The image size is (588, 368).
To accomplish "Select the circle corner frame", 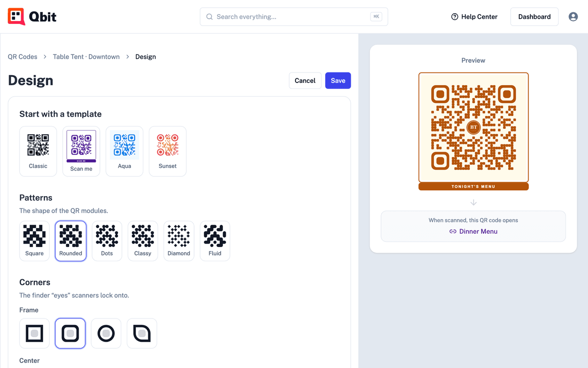I will pos(106,334).
